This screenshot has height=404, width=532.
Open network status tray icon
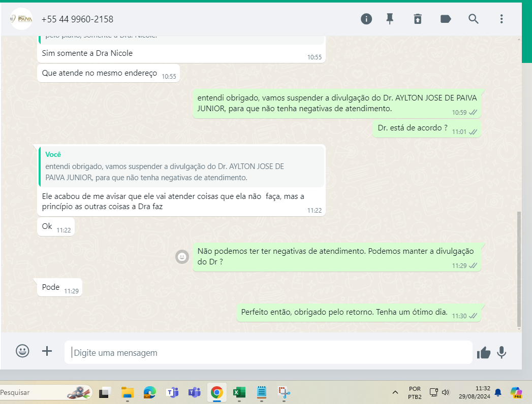pos(433,392)
